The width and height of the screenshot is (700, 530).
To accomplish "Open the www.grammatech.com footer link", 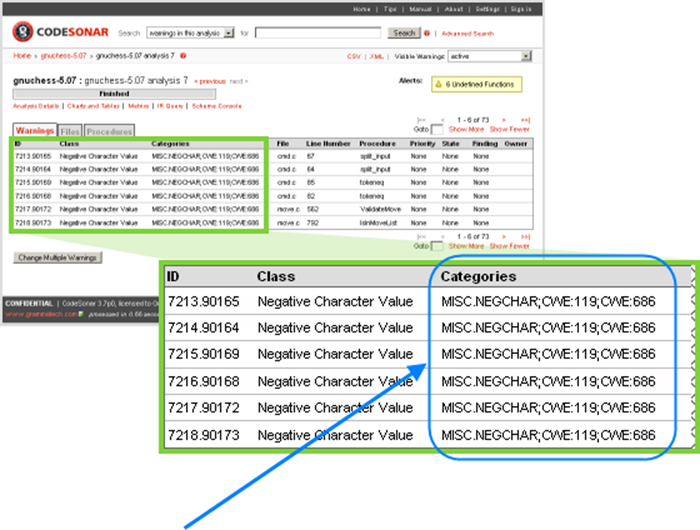I will coord(41,314).
